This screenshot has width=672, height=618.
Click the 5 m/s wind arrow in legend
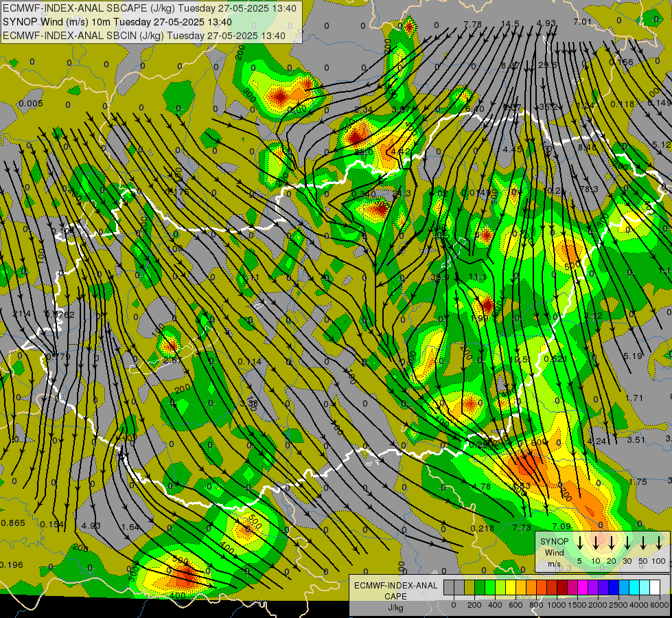[579, 542]
